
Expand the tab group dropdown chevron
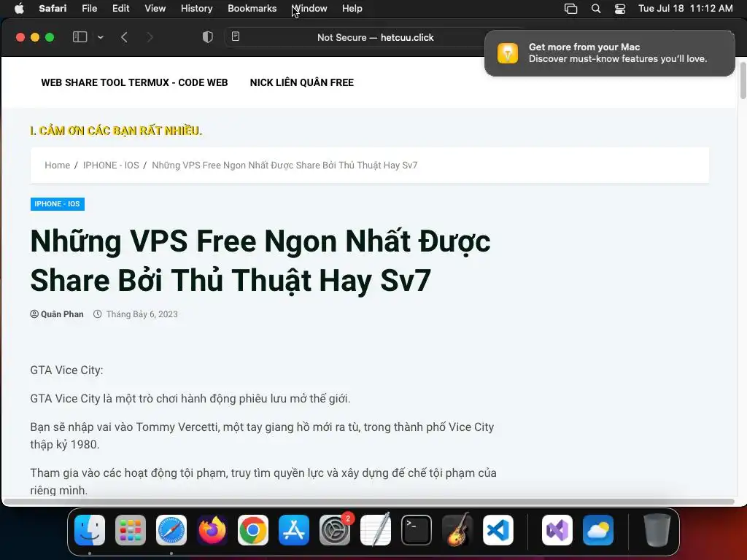(x=101, y=37)
